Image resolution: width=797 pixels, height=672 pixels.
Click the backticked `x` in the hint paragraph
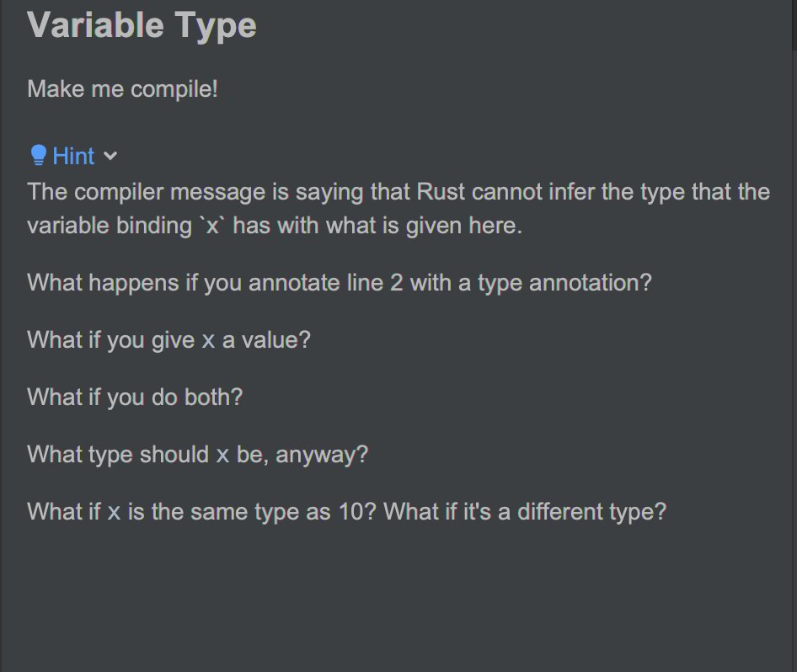pyautogui.click(x=212, y=226)
